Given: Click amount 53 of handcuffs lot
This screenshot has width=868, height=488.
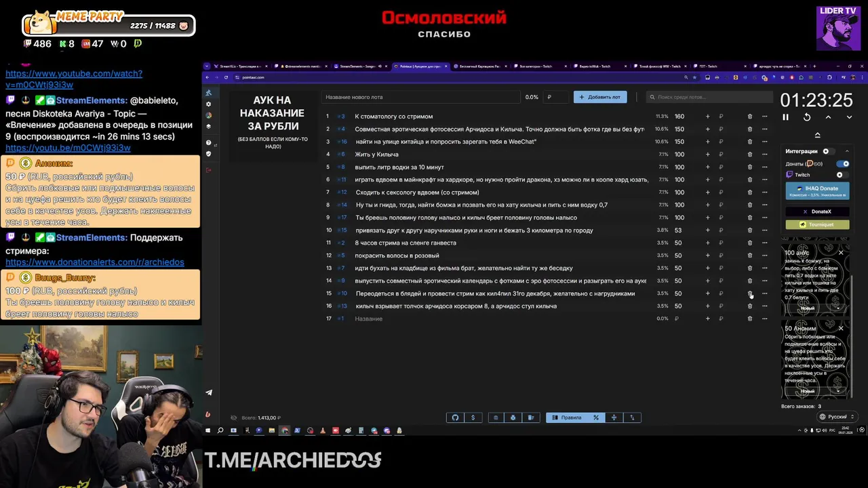Looking at the screenshot, I should click(x=678, y=230).
